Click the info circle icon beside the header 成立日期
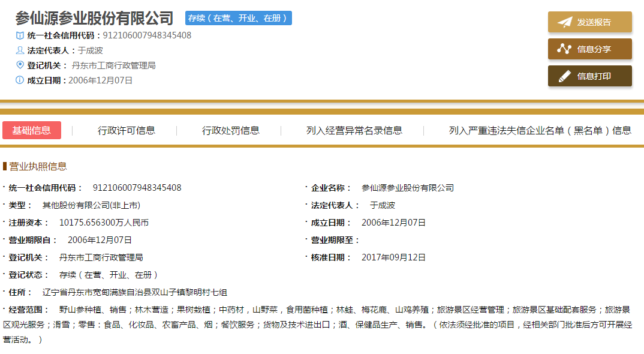The image size is (644, 354). pos(20,80)
